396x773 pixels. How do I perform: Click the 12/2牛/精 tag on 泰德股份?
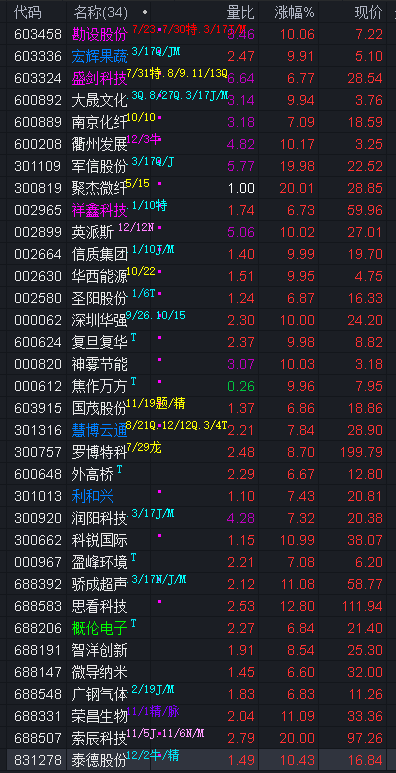152,755
